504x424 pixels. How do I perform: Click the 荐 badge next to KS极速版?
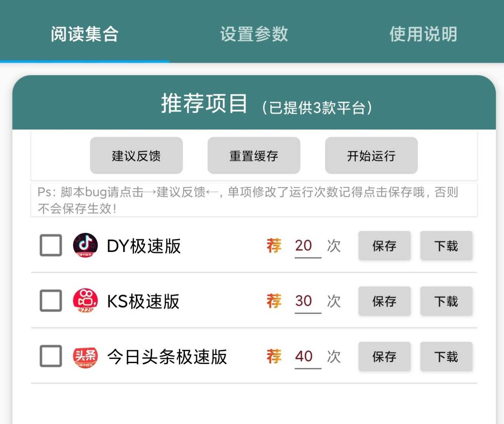[x=274, y=301]
